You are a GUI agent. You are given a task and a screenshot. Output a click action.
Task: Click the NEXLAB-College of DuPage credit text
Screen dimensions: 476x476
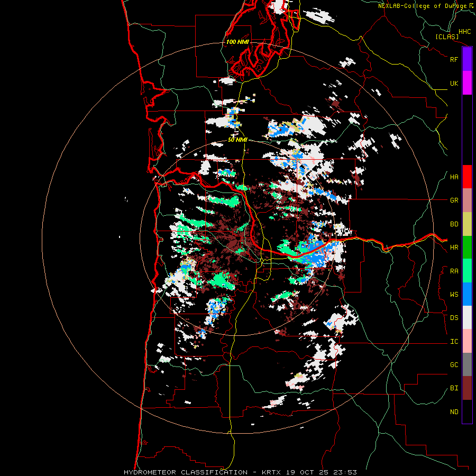(x=422, y=6)
